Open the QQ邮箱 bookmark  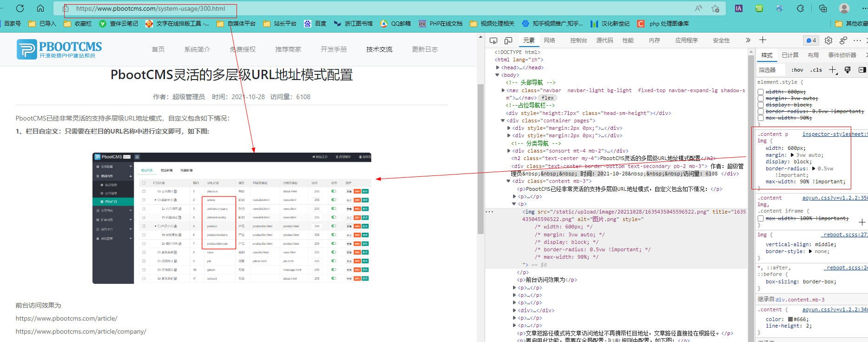(395, 23)
